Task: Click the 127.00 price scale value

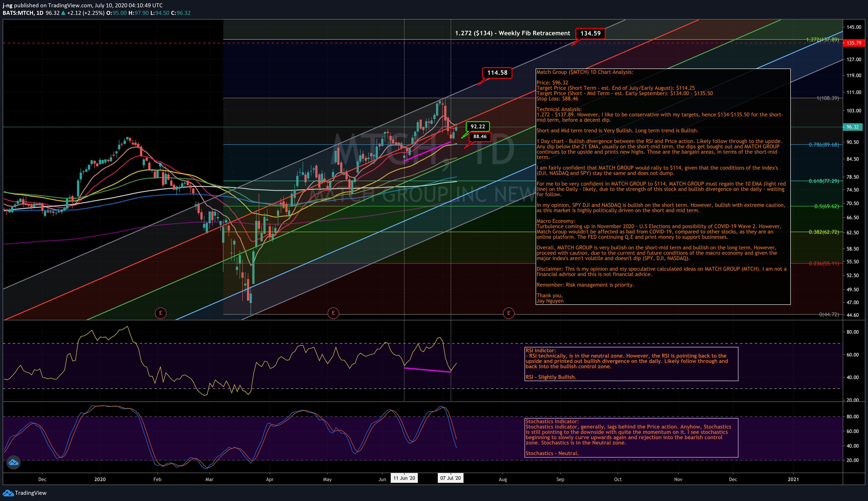Action: coord(854,60)
